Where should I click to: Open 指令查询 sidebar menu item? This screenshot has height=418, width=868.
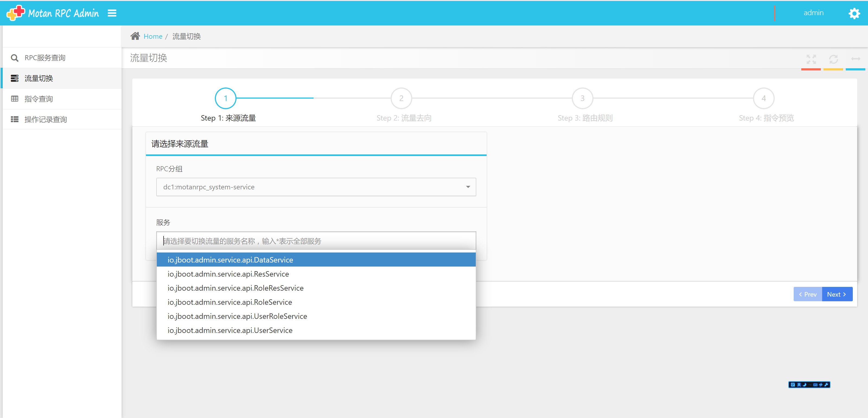[x=39, y=99]
